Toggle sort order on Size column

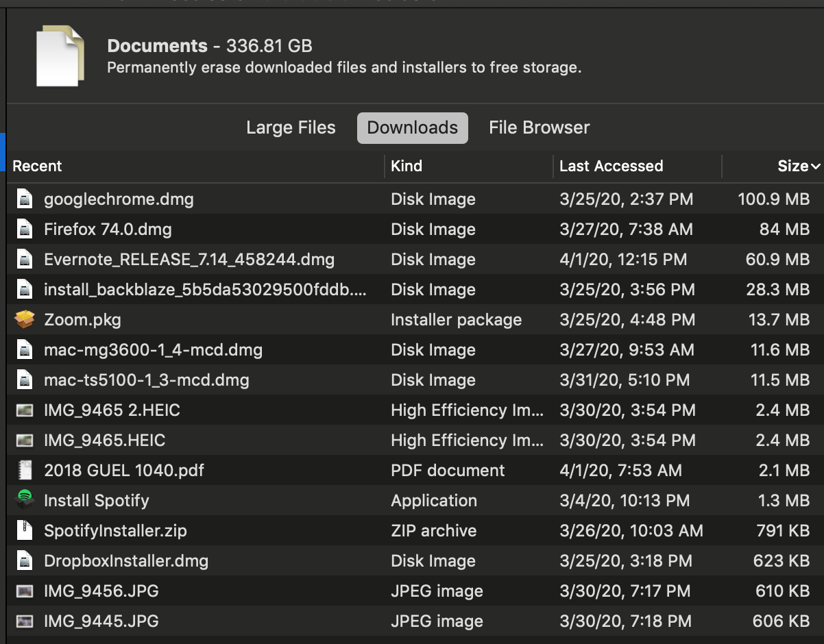click(x=798, y=166)
